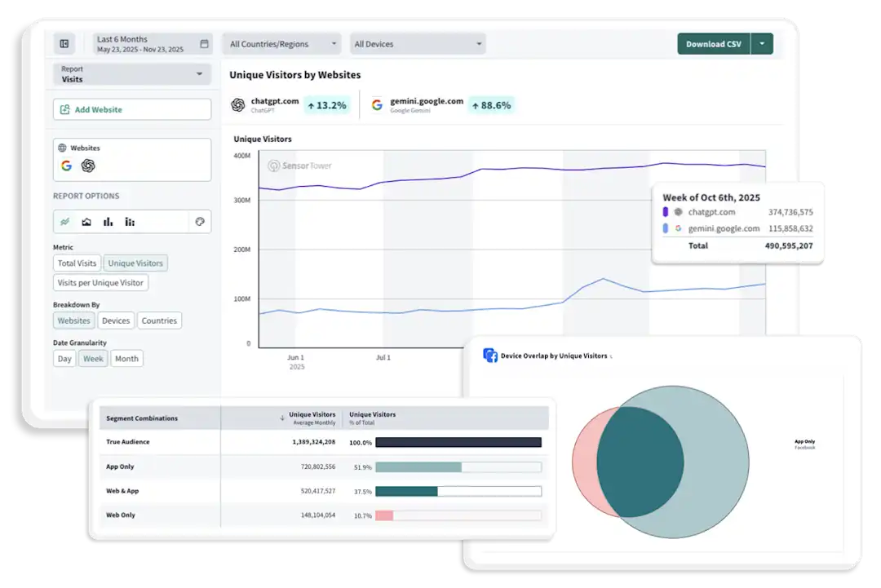881x588 pixels.
Task: Break down by Countries
Action: [159, 321]
